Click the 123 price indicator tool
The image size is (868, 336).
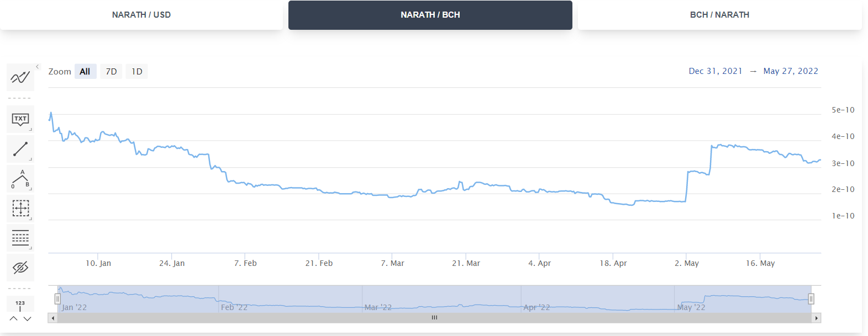click(20, 304)
